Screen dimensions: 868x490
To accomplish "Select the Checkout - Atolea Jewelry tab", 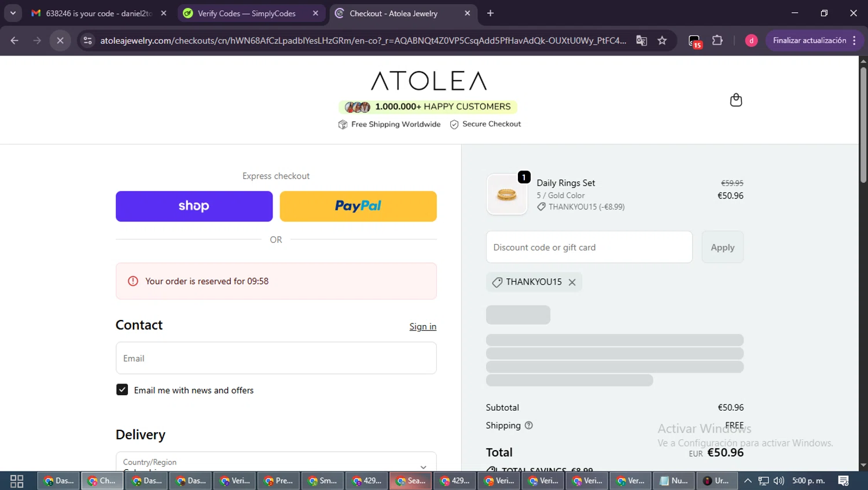I will coord(402,13).
